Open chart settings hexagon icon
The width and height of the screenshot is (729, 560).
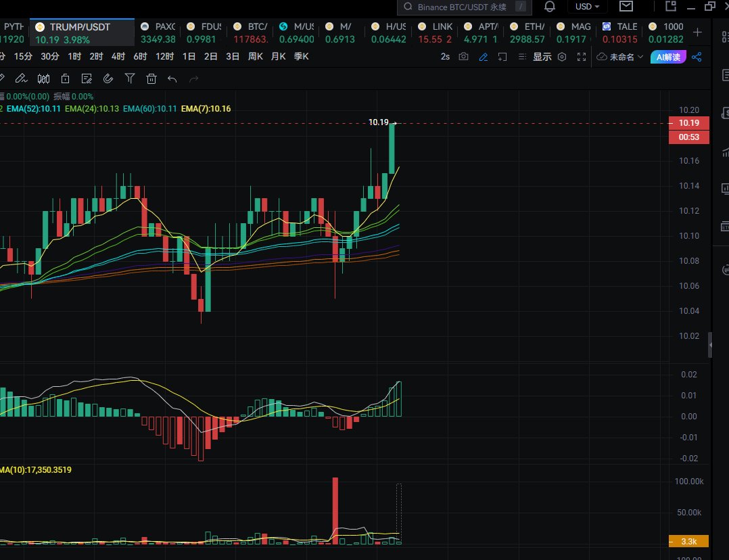[562, 57]
